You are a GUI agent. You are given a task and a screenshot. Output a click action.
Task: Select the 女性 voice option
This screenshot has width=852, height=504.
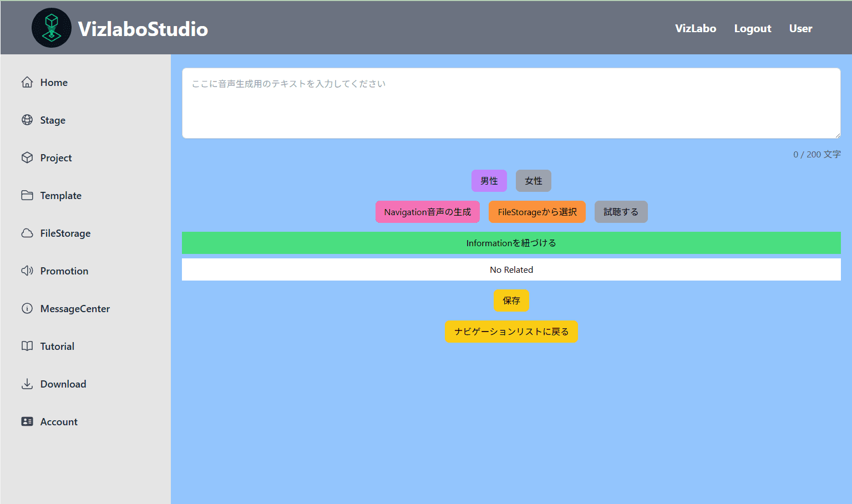(533, 181)
